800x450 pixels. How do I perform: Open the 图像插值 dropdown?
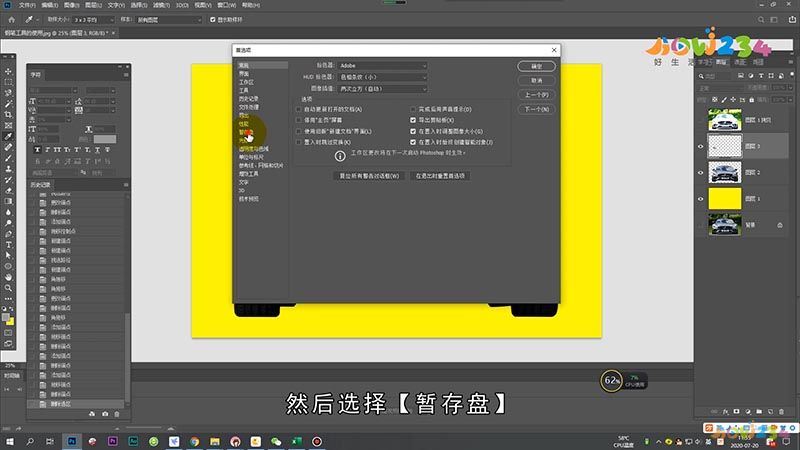pos(382,89)
